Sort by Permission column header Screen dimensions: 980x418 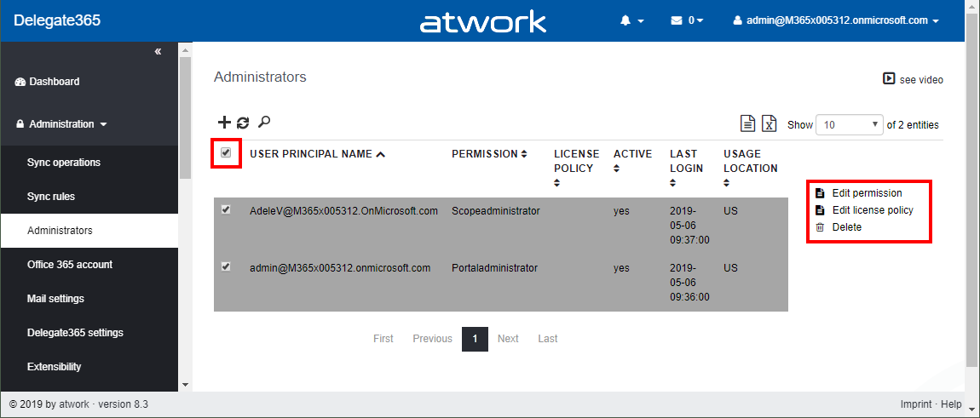pyautogui.click(x=489, y=154)
